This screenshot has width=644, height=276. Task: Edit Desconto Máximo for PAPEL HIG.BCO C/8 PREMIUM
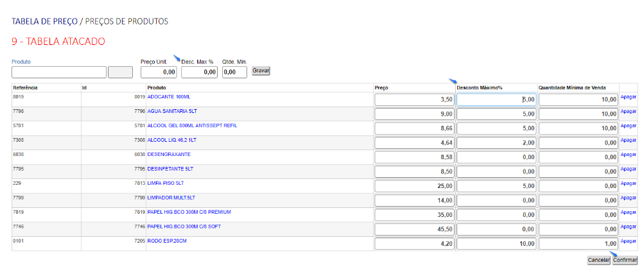point(496,214)
